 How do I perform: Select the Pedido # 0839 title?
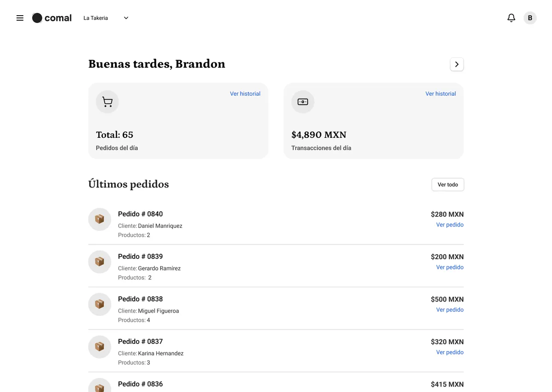pos(140,256)
